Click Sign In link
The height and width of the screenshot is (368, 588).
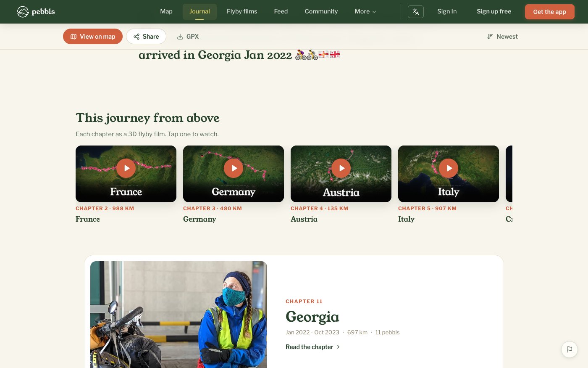[447, 12]
